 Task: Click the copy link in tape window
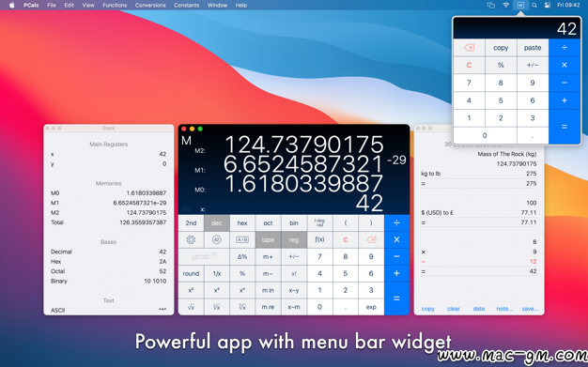[428, 309]
